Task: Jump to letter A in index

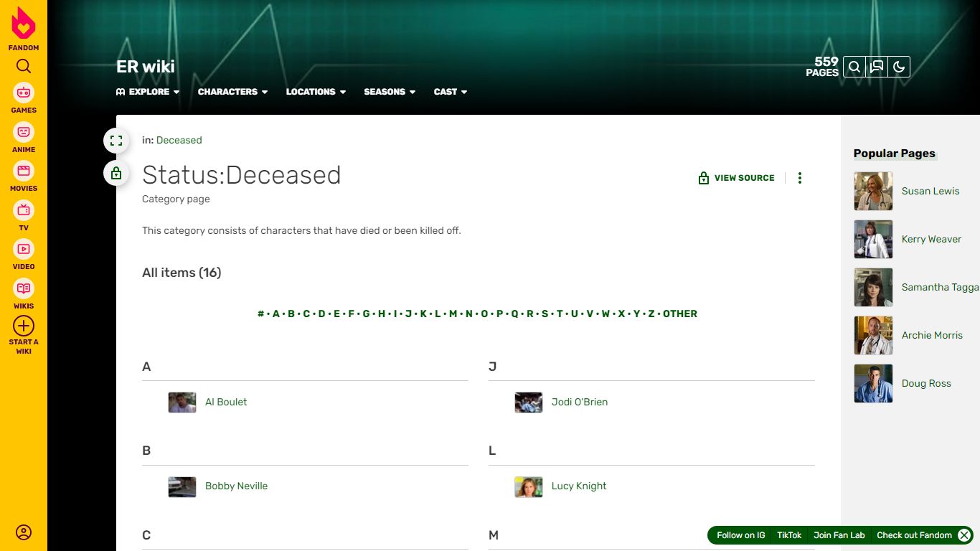Action: [276, 314]
